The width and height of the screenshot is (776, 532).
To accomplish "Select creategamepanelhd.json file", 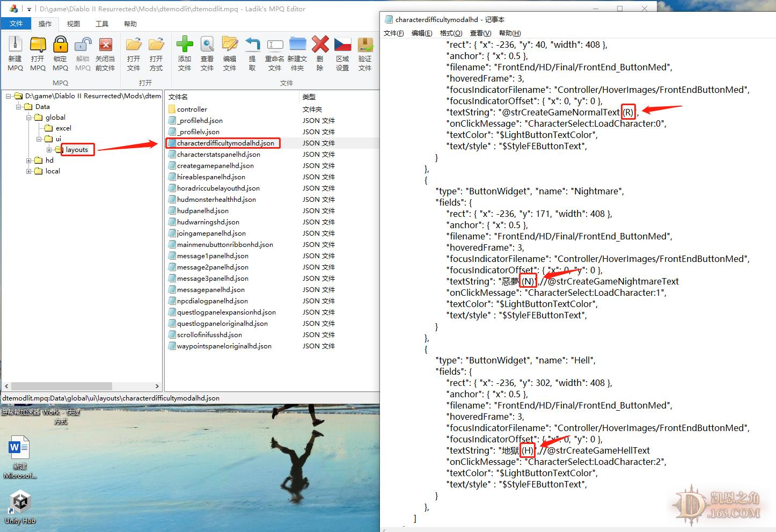I will tap(215, 166).
